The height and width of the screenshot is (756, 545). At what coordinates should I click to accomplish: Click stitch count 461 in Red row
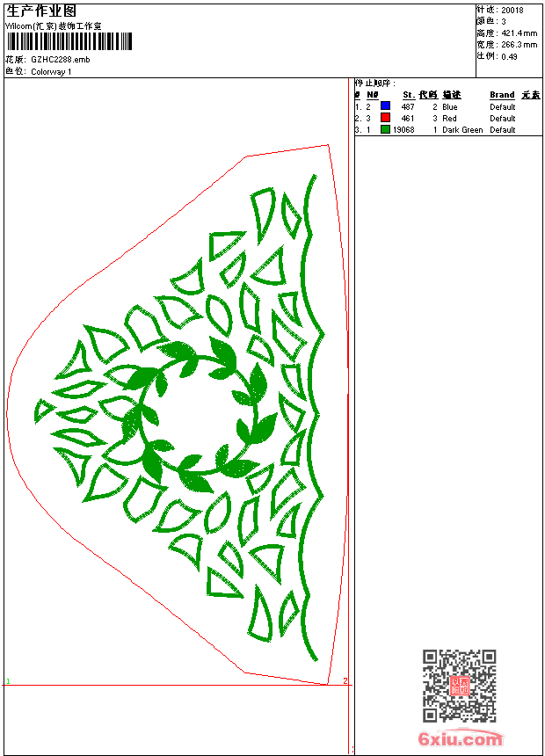pos(408,119)
